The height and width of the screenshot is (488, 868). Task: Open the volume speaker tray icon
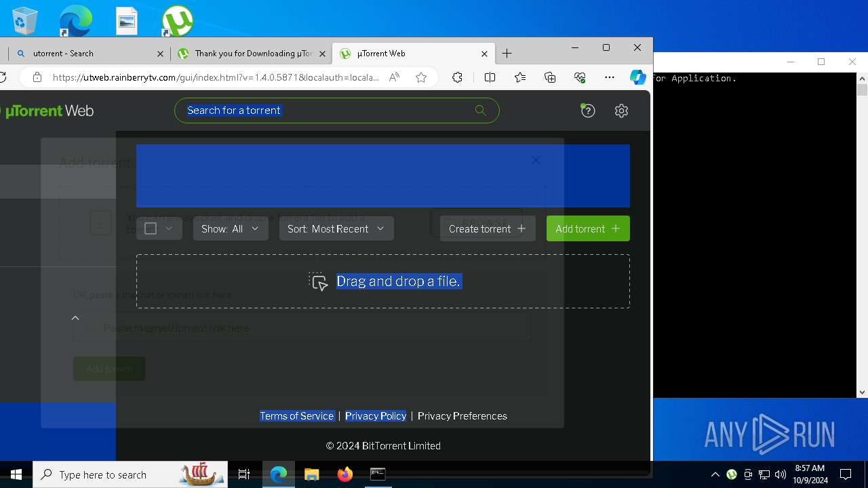point(781,474)
